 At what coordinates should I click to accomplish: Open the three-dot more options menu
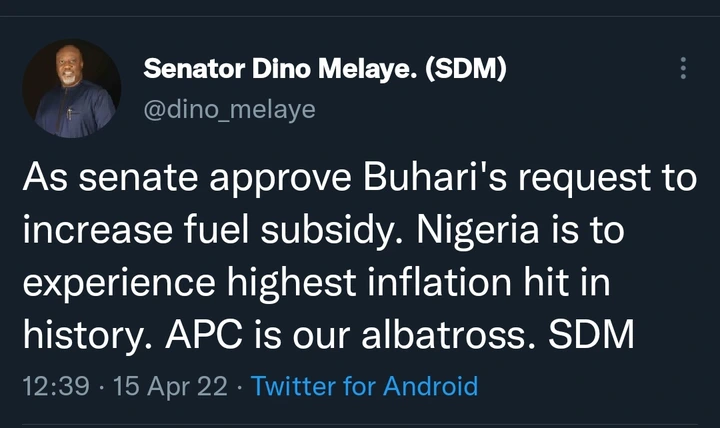tap(684, 69)
